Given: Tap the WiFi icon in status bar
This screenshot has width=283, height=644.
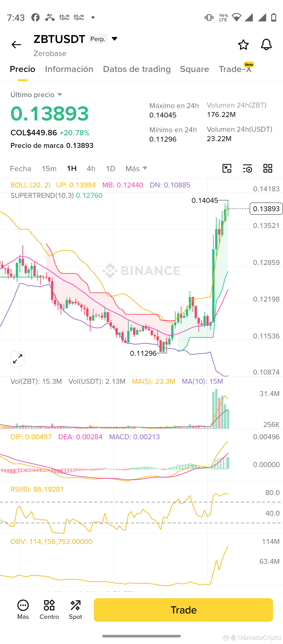Looking at the screenshot, I should pyautogui.click(x=236, y=18).
